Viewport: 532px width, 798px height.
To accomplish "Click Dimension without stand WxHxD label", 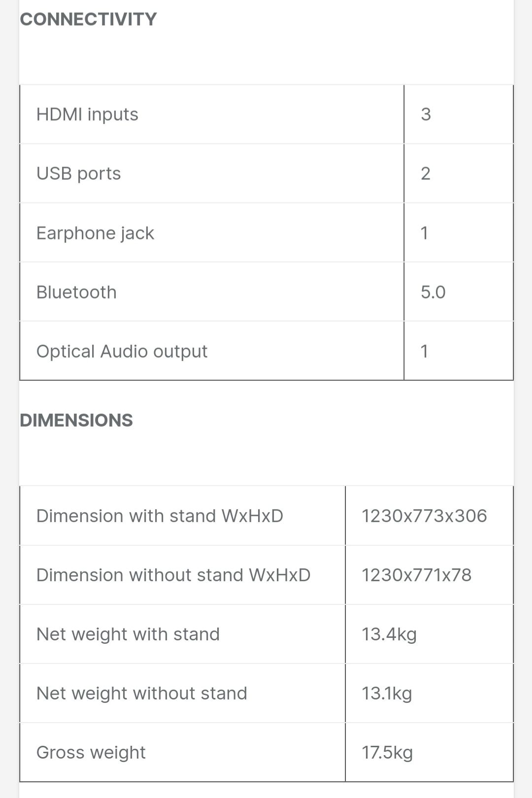I will pos(173,575).
